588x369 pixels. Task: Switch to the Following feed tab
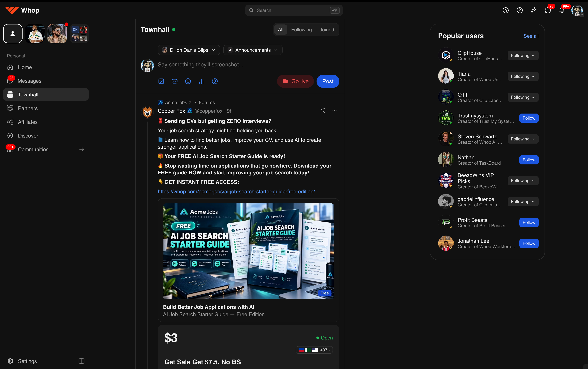click(x=301, y=30)
